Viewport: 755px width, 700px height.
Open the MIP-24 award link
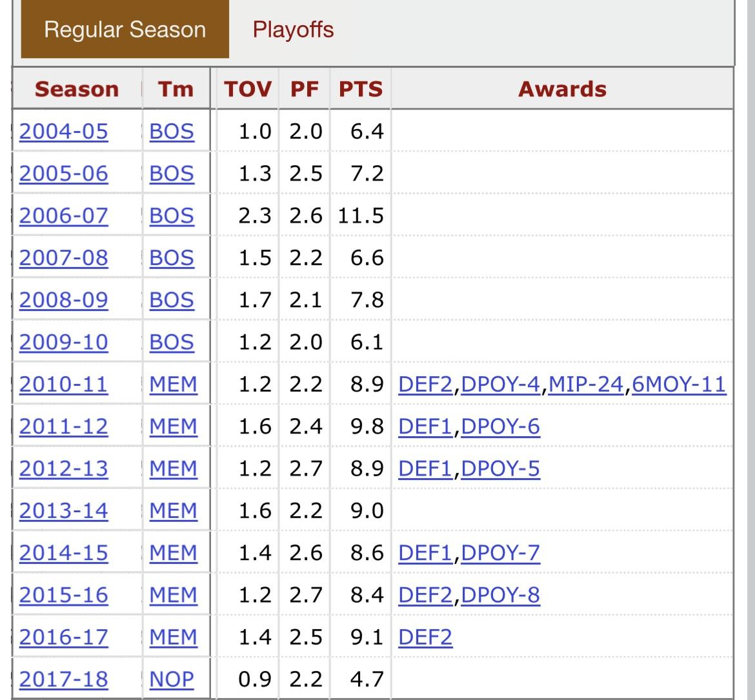pyautogui.click(x=585, y=384)
